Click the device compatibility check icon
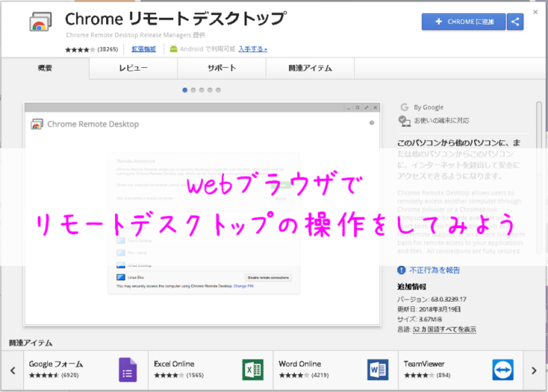Viewport: 548px width, 392px height. point(404,121)
